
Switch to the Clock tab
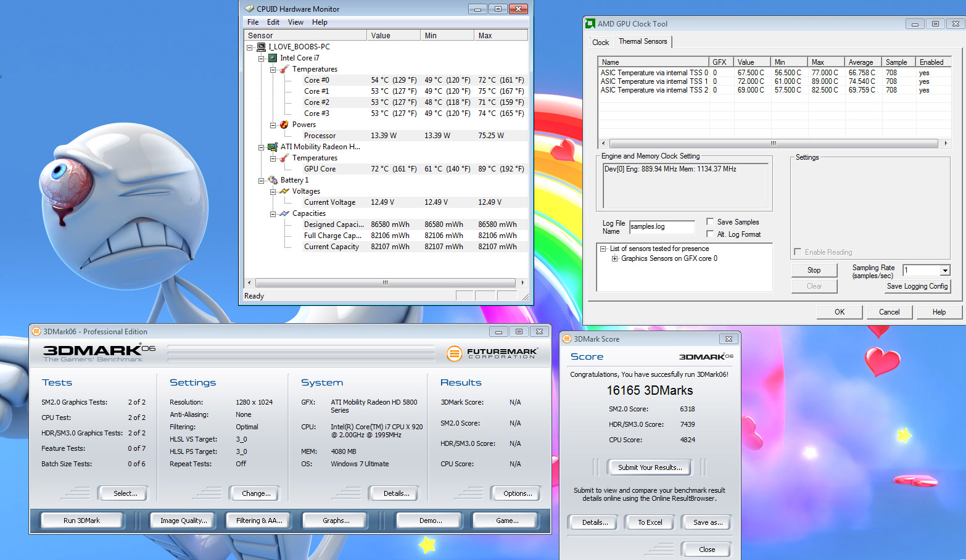(x=600, y=43)
